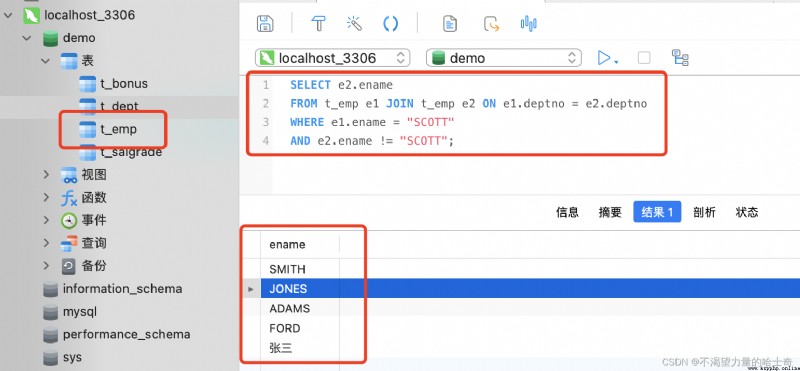Click the 表 tables folder icon

pos(69,61)
